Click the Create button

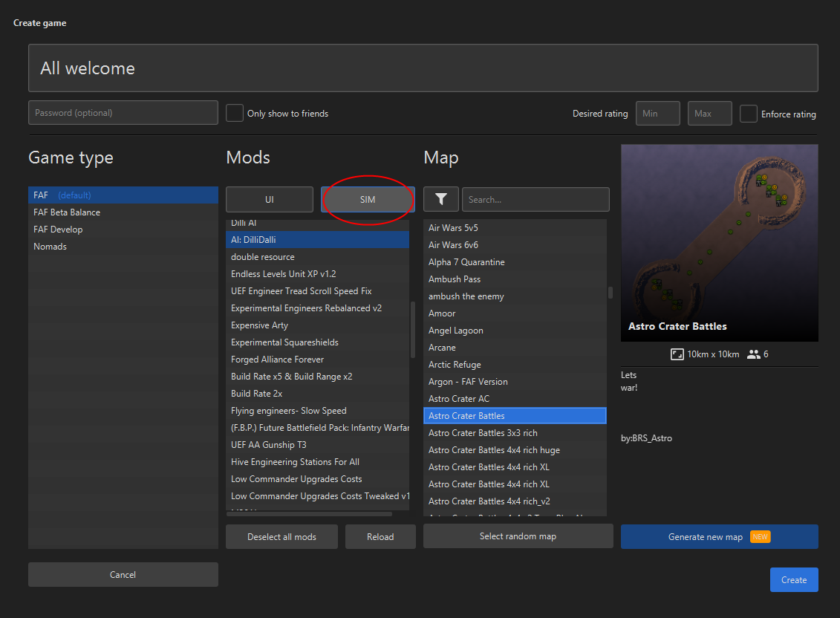[x=794, y=580]
